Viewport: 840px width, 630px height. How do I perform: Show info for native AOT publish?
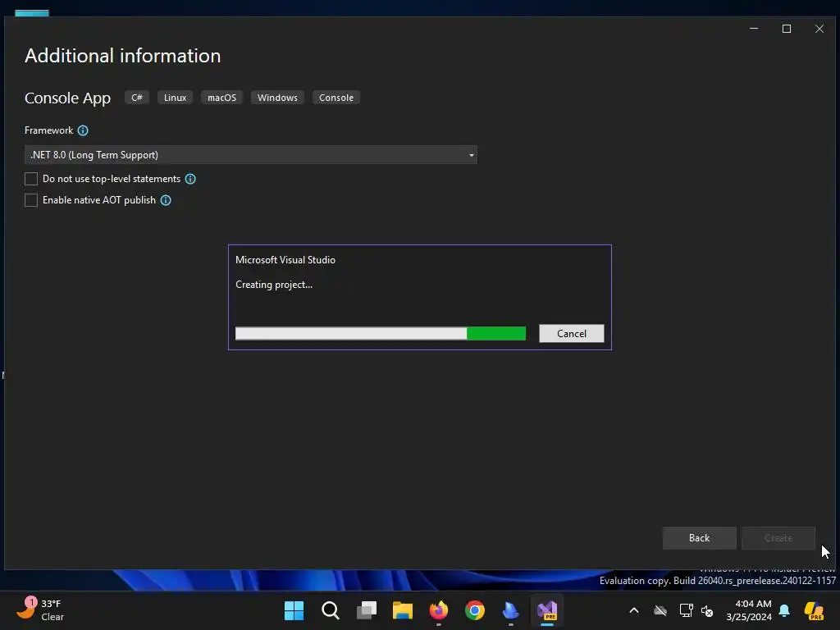166,200
